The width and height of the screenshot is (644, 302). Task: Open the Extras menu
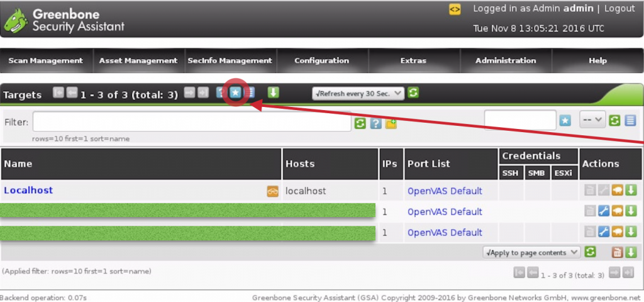pos(414,60)
